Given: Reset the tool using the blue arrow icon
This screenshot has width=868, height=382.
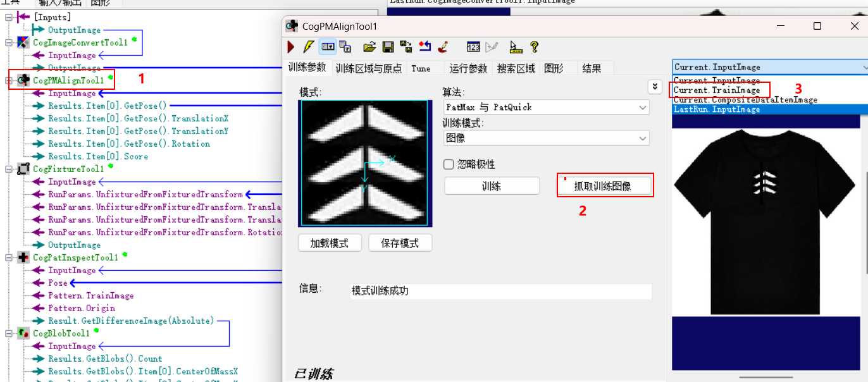Looking at the screenshot, I should pos(425,47).
